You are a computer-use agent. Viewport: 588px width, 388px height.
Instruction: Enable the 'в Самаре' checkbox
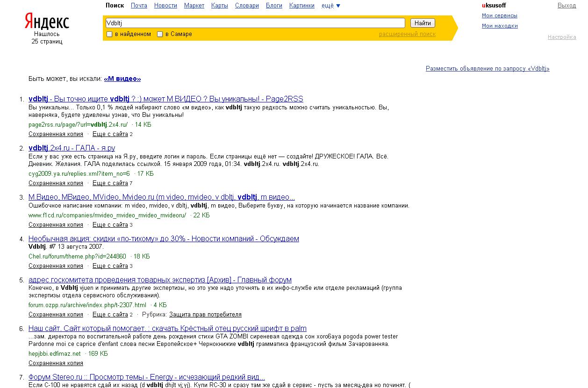click(x=160, y=34)
